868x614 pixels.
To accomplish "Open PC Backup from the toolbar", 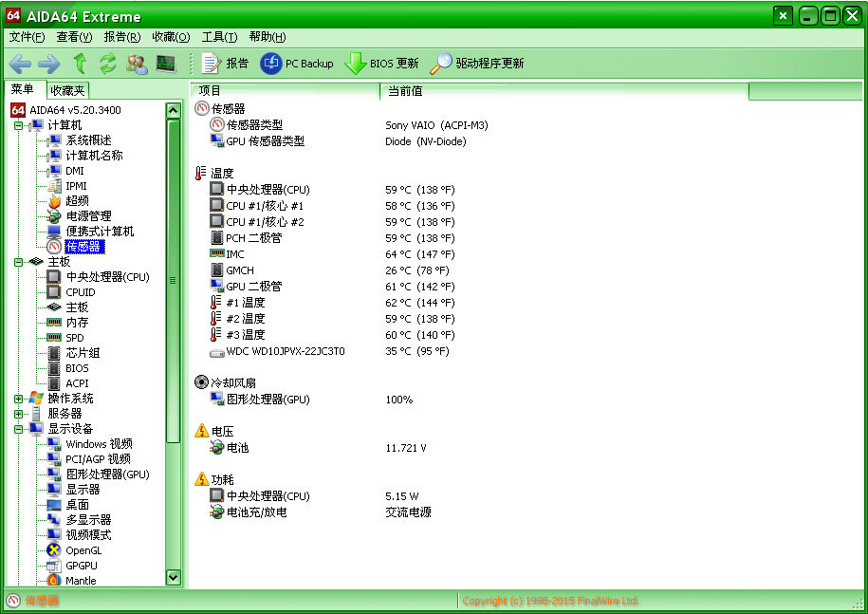I will tap(297, 64).
